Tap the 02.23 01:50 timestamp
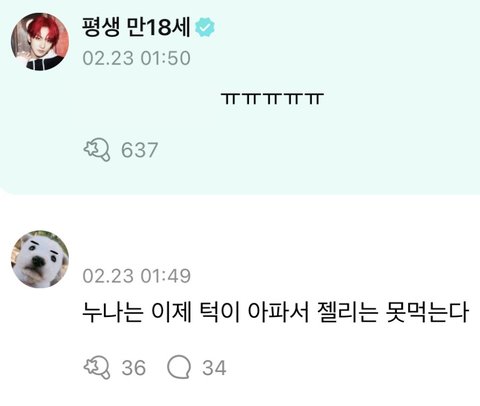The image size is (480, 406). [x=136, y=58]
